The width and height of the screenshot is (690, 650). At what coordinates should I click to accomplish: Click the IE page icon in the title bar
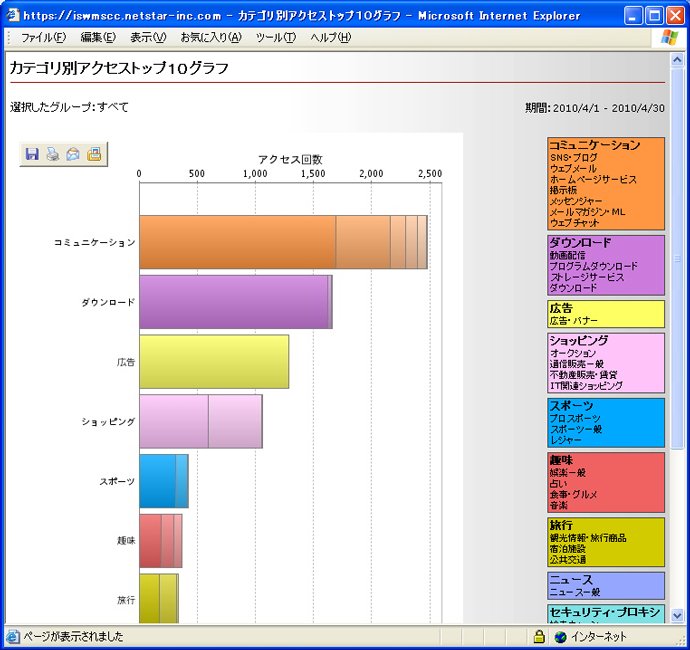click(x=13, y=15)
